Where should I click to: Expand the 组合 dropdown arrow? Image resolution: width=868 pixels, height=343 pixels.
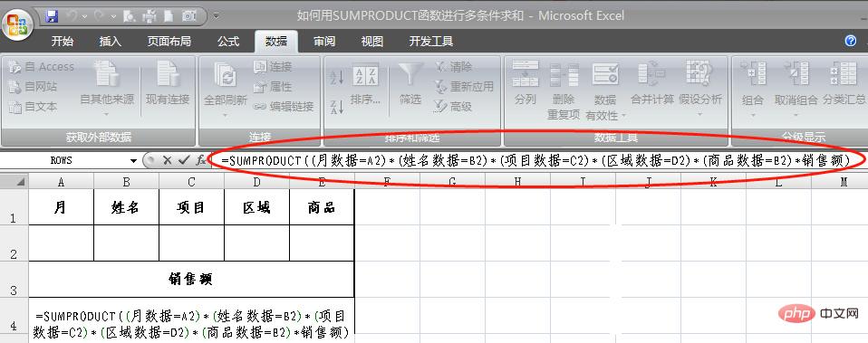tap(753, 116)
